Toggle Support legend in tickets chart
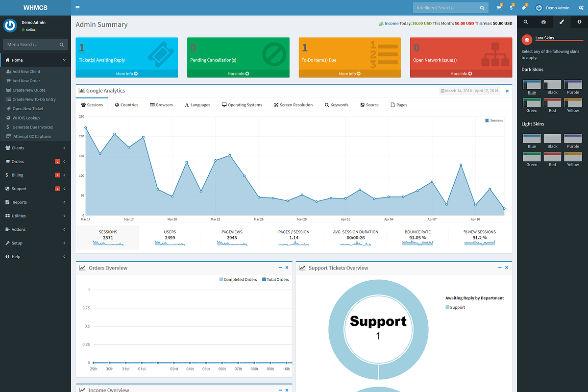Screen dimensions: 588x392 pos(455,308)
